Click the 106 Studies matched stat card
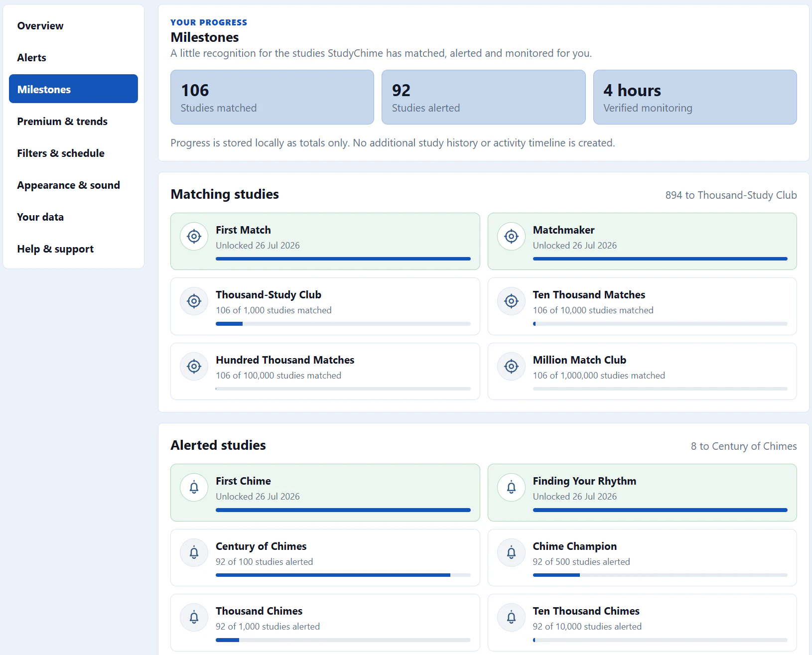This screenshot has height=655, width=812. (x=272, y=97)
